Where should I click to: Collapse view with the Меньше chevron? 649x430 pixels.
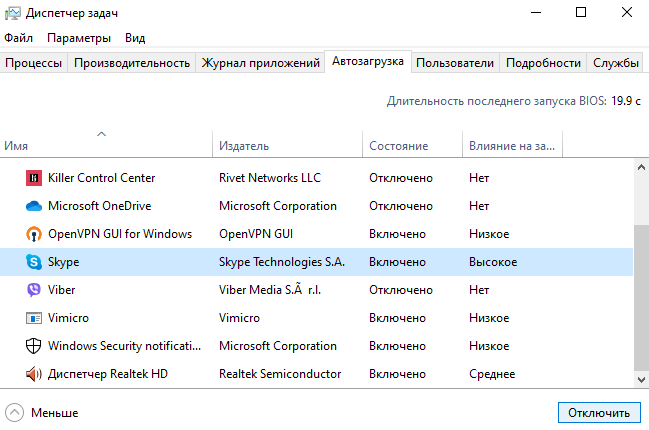tap(14, 412)
